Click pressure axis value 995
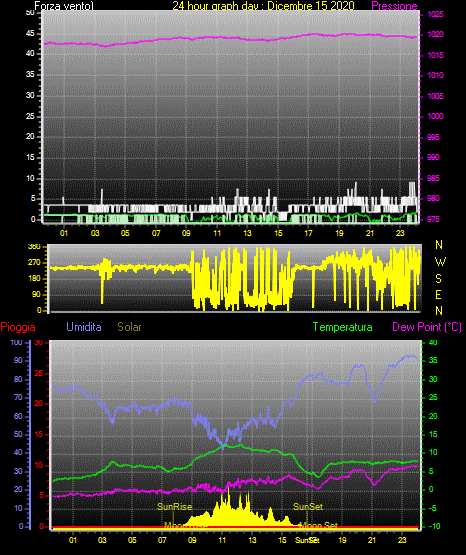Image resolution: width=466 pixels, height=555 pixels. tap(433, 137)
